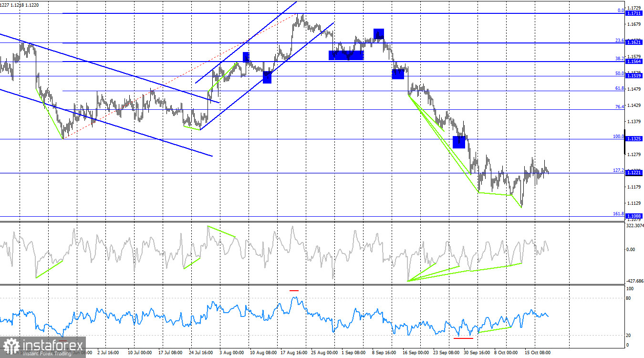Viewport: 644px width, 358px height.
Task: Click the 10 Jul 00:00 time label
Action: [x=140, y=353]
